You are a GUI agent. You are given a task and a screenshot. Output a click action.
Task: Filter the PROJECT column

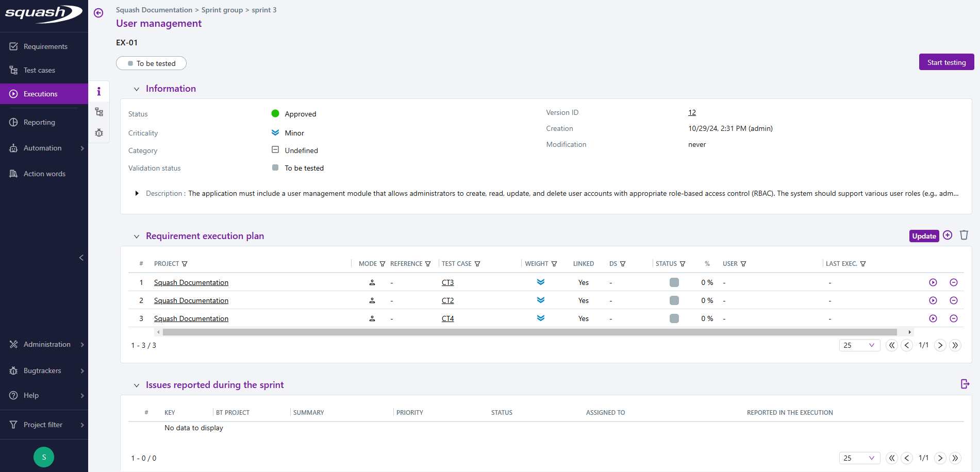[x=185, y=264]
